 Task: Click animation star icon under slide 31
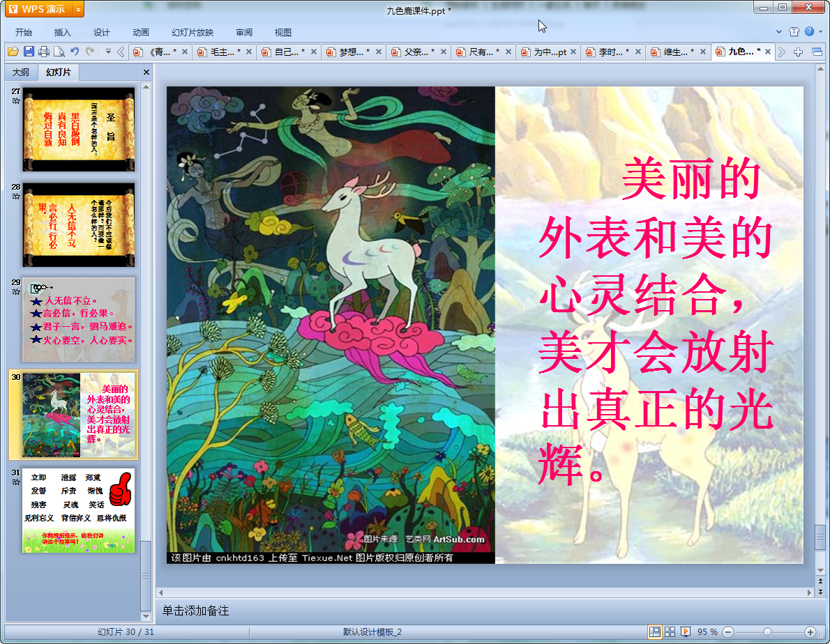point(16,482)
